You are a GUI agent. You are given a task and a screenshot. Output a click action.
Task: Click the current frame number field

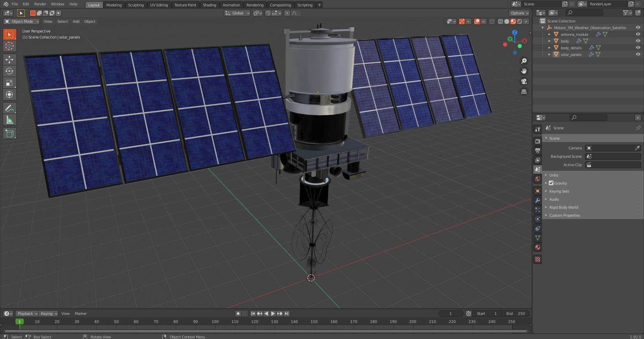click(x=450, y=314)
